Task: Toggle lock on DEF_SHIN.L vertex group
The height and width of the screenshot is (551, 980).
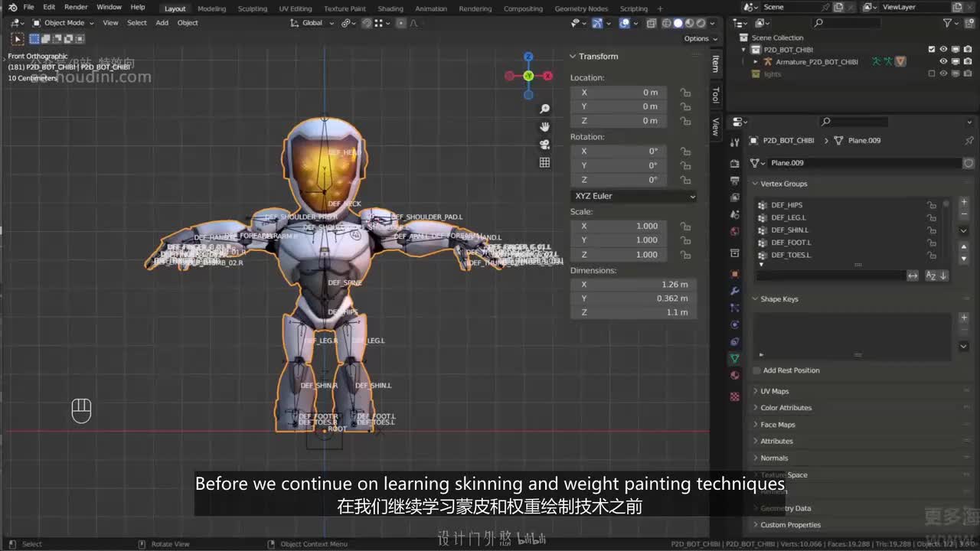Action: click(932, 230)
